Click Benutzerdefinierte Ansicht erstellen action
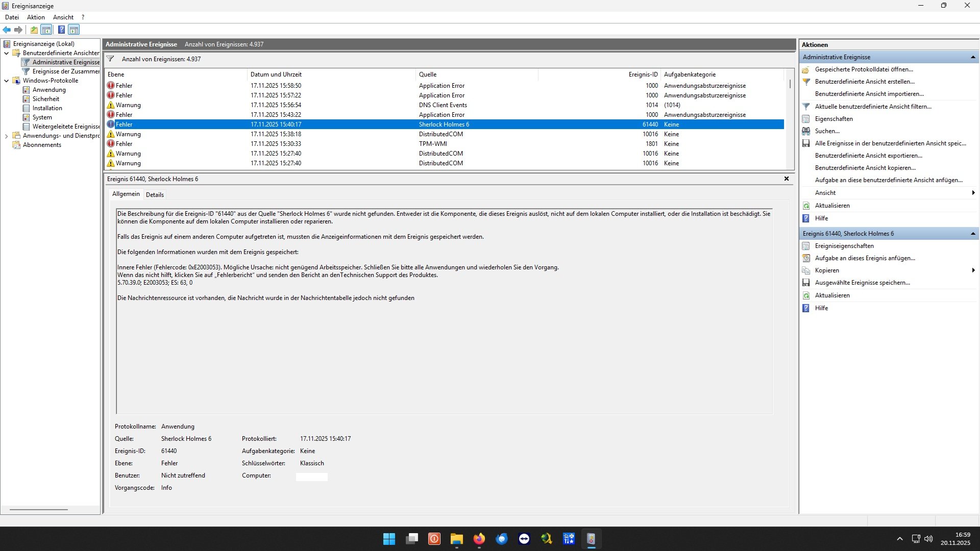This screenshot has width=980, height=551. (864, 82)
